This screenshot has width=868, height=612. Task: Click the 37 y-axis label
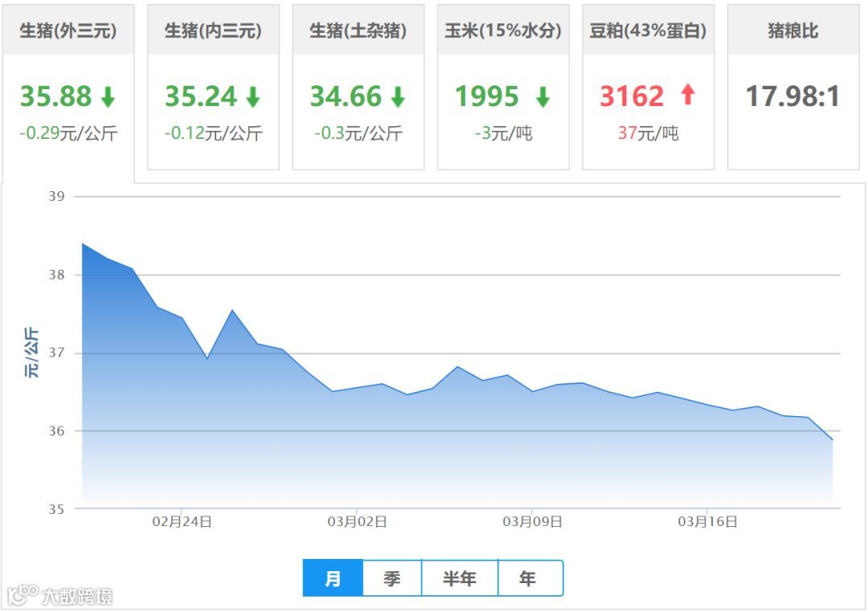coord(56,353)
